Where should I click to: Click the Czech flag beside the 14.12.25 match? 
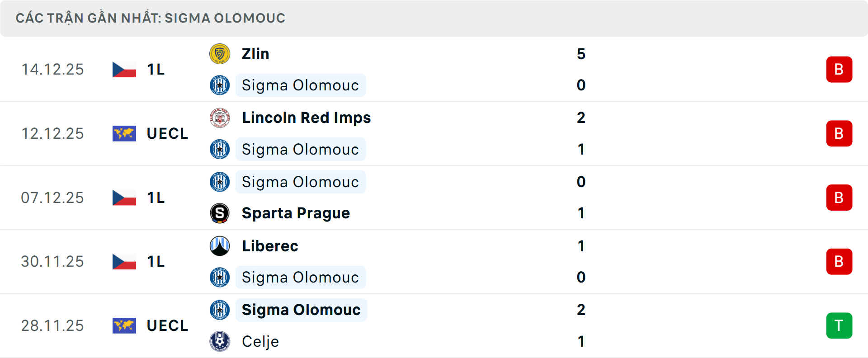click(x=124, y=69)
